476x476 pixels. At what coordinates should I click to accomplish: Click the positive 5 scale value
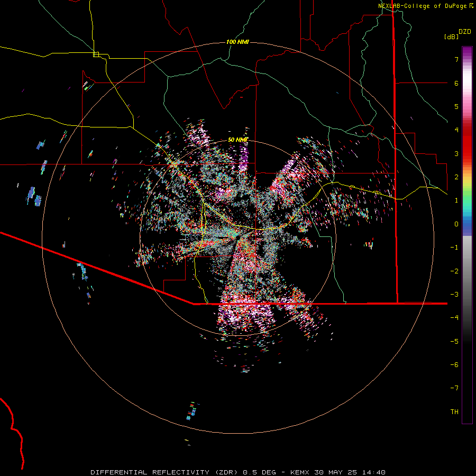coord(456,106)
